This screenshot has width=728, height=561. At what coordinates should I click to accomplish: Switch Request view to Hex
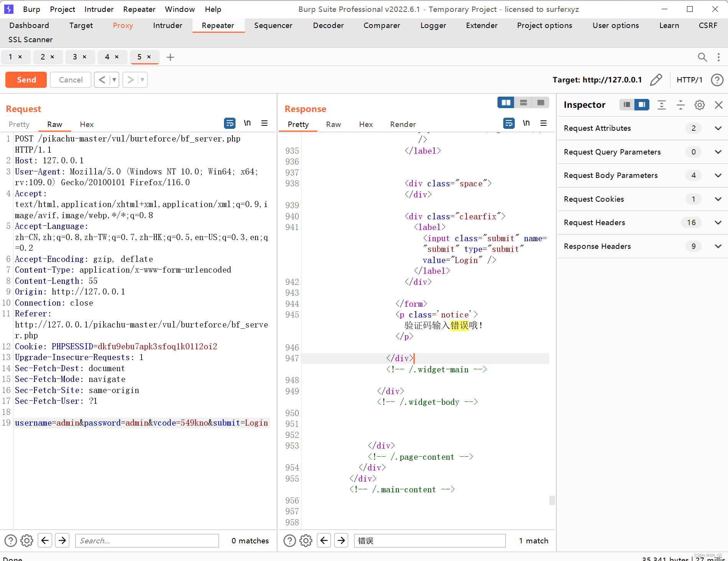pyautogui.click(x=87, y=124)
